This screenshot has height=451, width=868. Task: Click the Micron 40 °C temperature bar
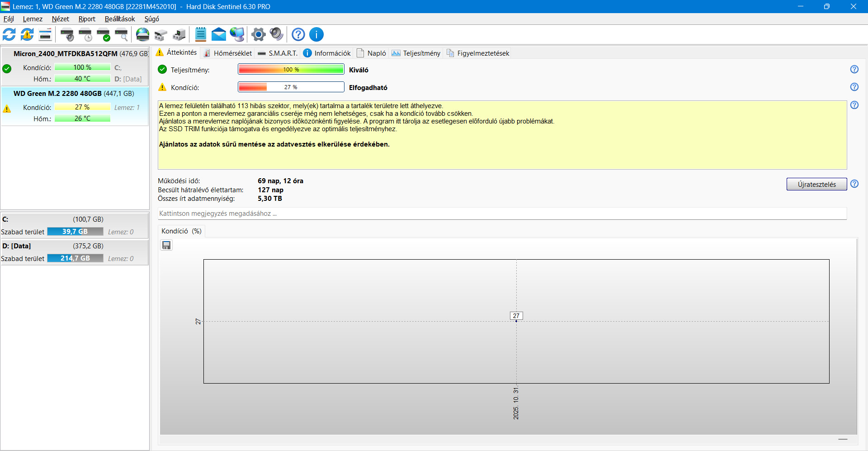pyautogui.click(x=82, y=79)
